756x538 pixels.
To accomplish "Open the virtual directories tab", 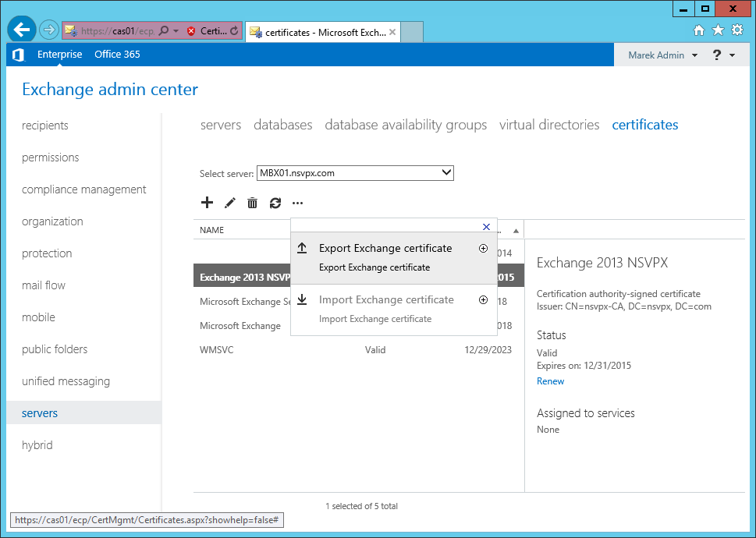I will coord(549,125).
